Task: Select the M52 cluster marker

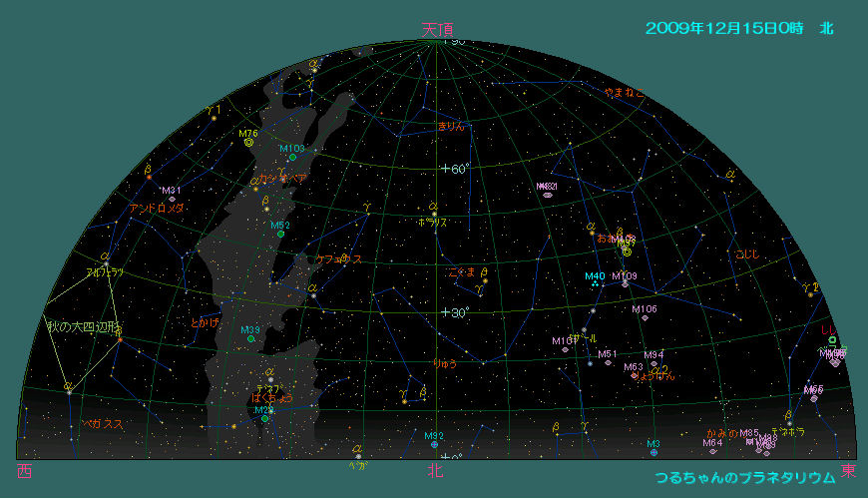Action: point(281,235)
